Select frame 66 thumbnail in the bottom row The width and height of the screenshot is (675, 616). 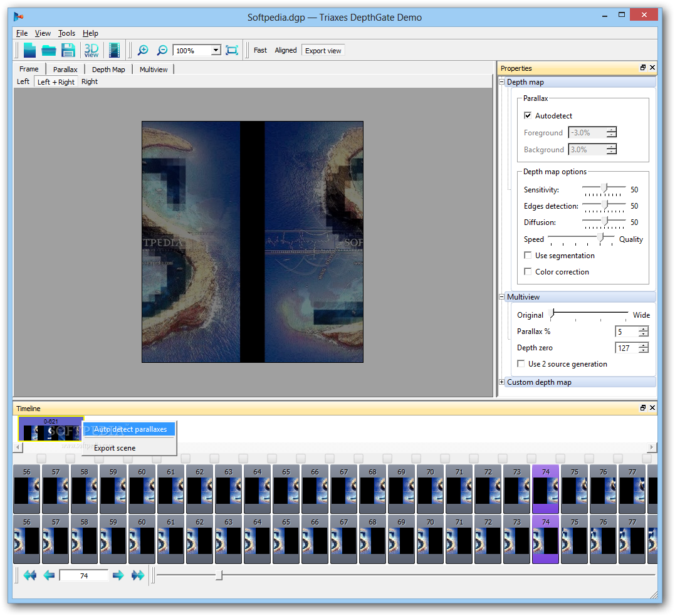(315, 539)
